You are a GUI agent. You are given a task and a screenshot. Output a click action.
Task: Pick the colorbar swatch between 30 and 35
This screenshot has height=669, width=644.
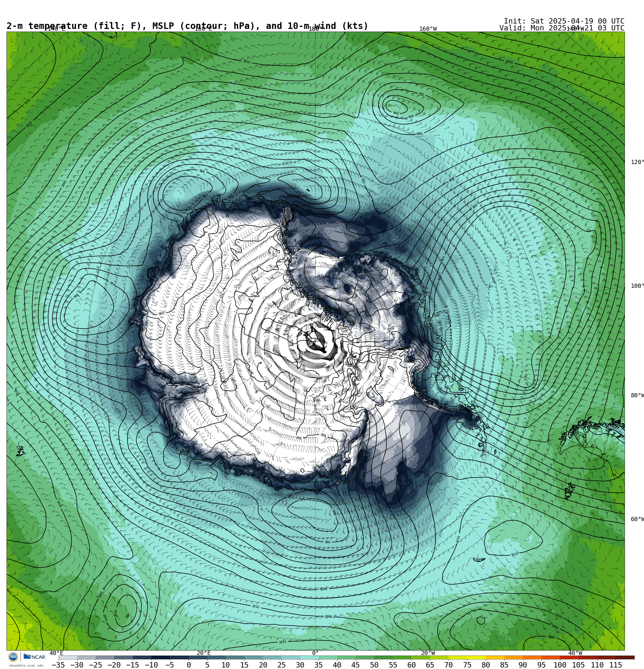[x=309, y=657]
